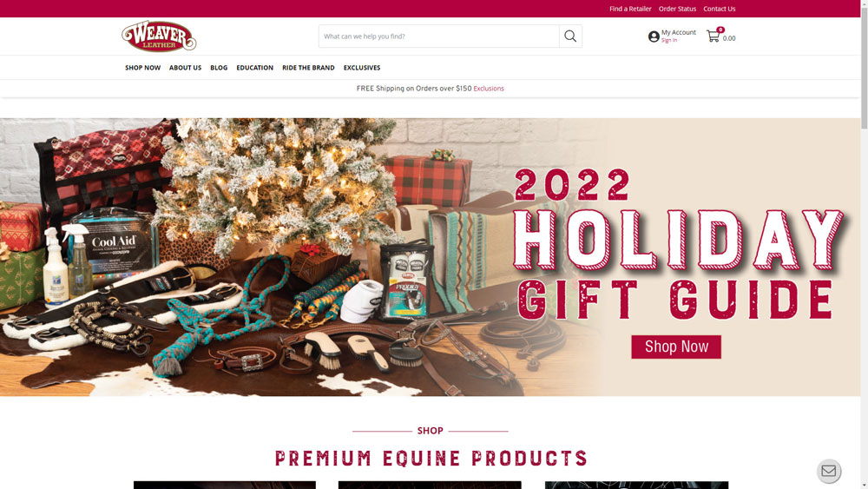Open the shopping cart icon
868x489 pixels.
[713, 36]
